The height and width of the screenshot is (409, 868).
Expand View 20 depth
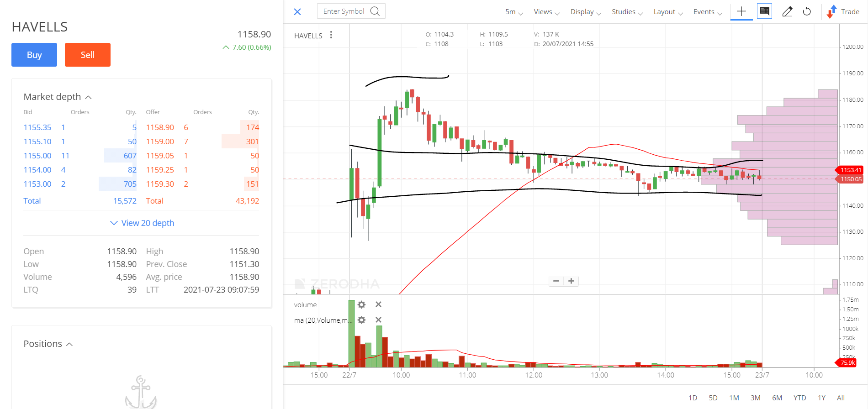coord(142,223)
